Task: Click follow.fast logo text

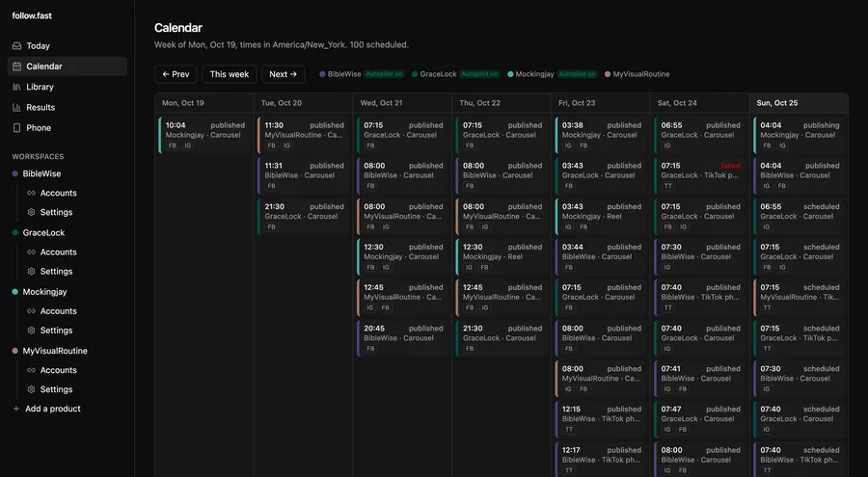Action: click(32, 16)
